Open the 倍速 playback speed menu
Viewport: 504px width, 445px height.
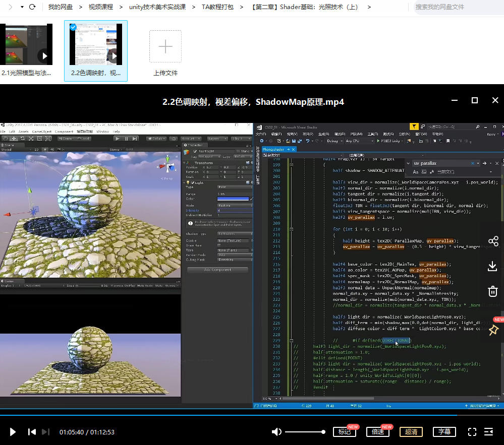pyautogui.click(x=378, y=432)
